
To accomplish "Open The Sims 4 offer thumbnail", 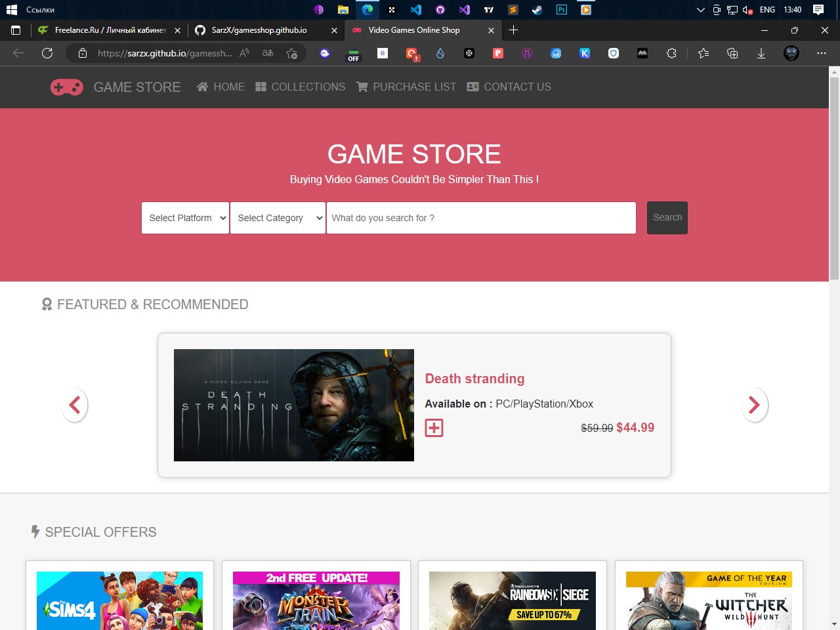I will click(119, 600).
